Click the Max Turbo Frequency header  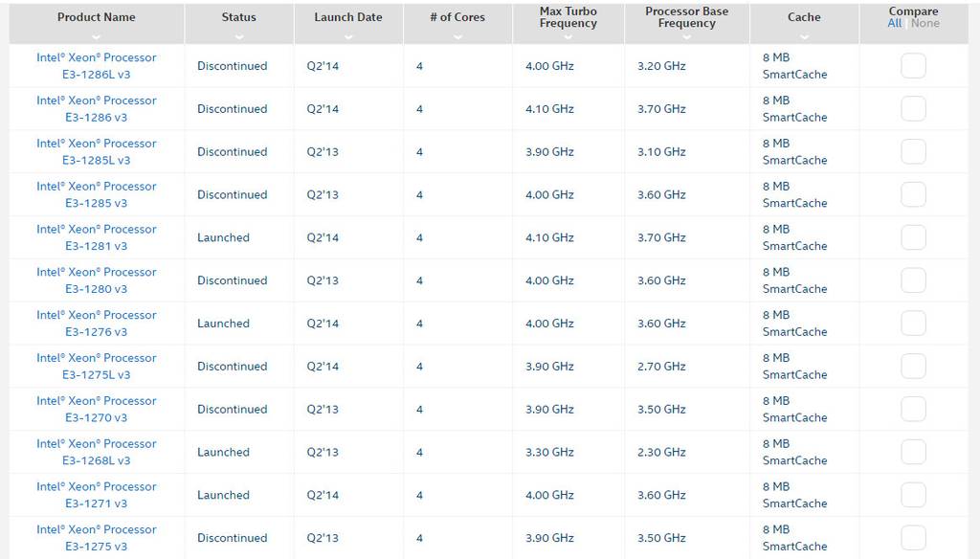(568, 17)
